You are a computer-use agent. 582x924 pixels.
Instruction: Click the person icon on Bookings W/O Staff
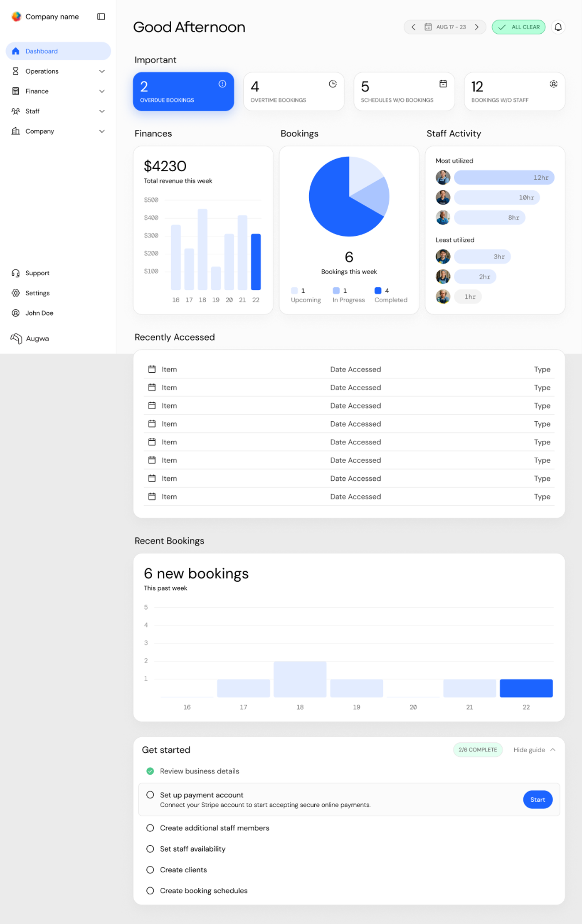tap(553, 84)
